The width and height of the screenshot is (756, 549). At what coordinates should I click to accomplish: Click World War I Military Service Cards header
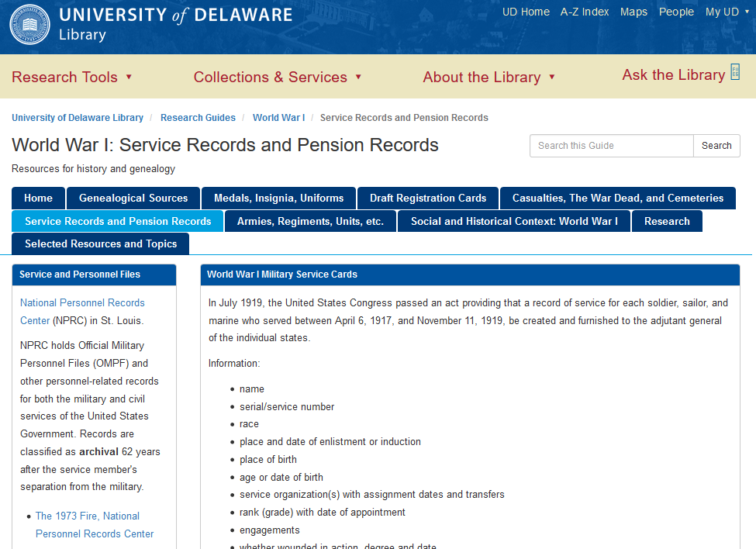[470, 274]
